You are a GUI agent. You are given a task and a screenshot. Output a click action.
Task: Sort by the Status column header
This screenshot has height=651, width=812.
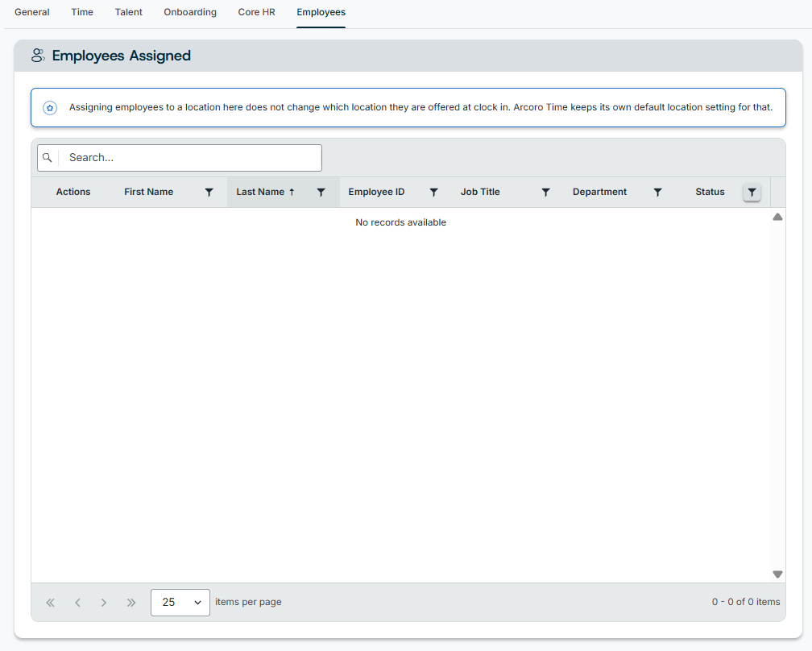pyautogui.click(x=710, y=192)
